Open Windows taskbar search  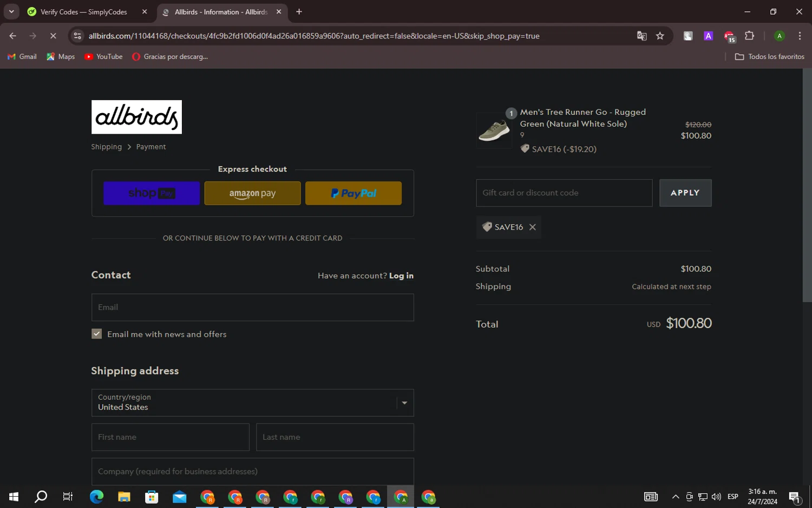pyautogui.click(x=41, y=497)
